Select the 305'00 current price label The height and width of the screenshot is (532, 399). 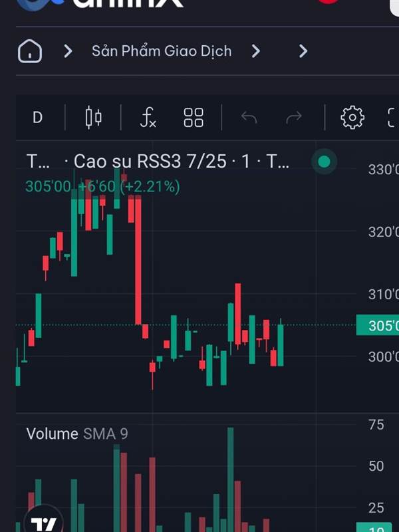tap(377, 325)
